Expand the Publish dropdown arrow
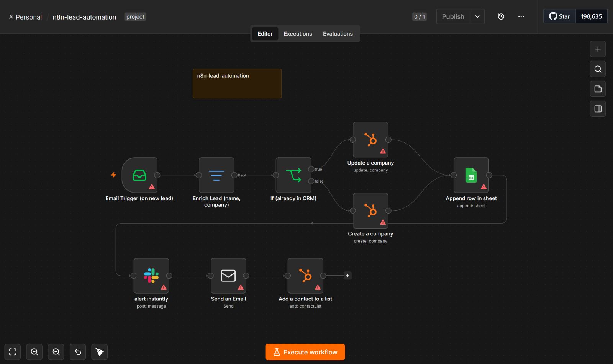 tap(477, 16)
